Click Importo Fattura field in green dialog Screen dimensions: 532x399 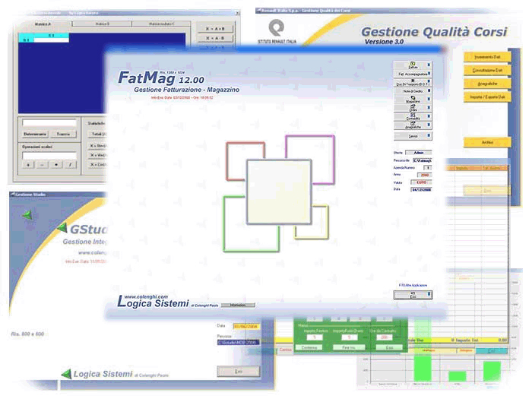click(314, 337)
